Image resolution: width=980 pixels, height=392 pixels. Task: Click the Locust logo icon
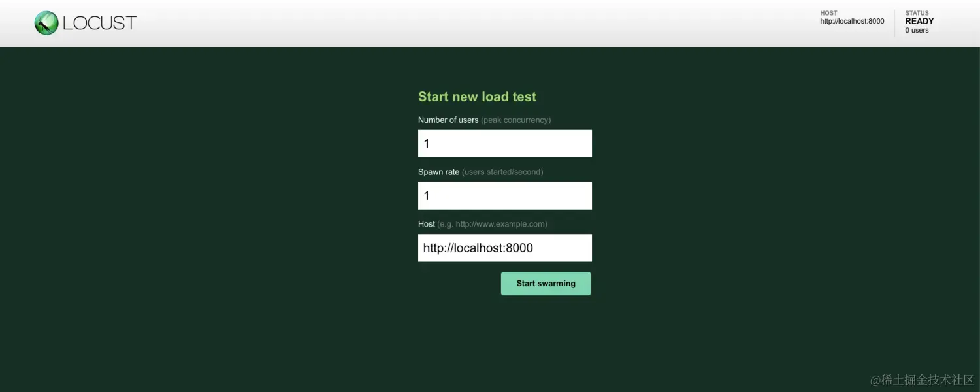46,24
